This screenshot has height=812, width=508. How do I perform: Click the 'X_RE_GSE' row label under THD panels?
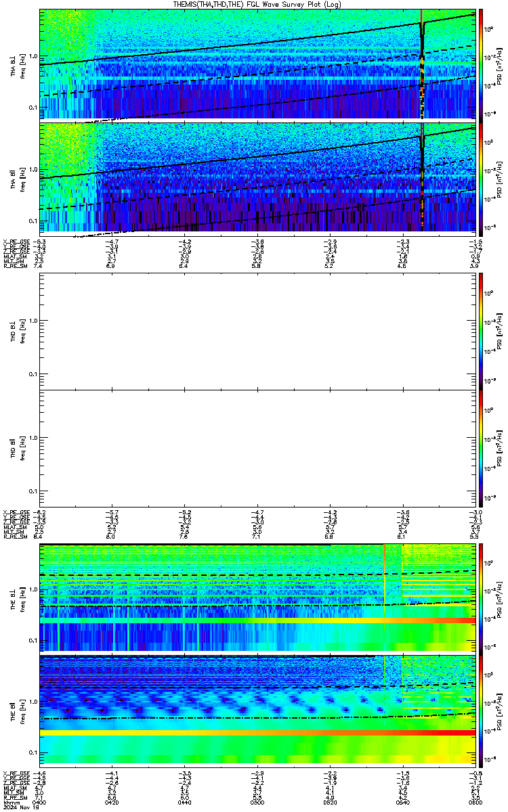(16, 513)
